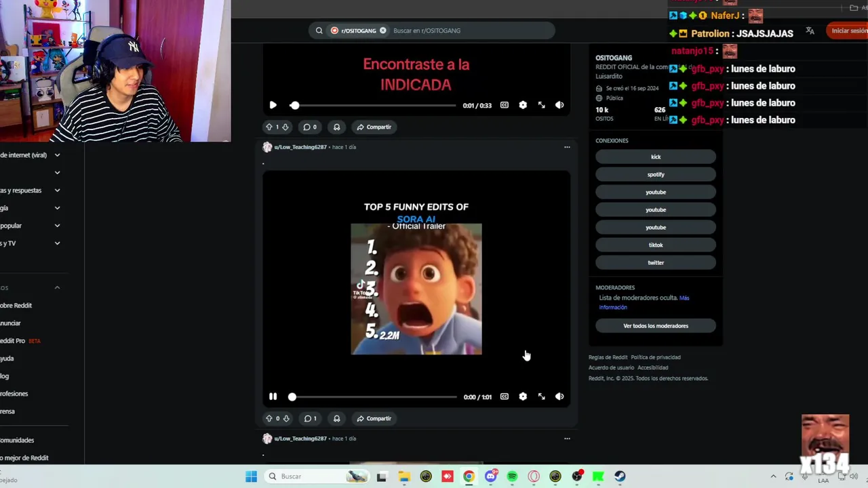This screenshot has width=868, height=488.
Task: Open the 'obre Reddit' sidebar item
Action: point(16,306)
